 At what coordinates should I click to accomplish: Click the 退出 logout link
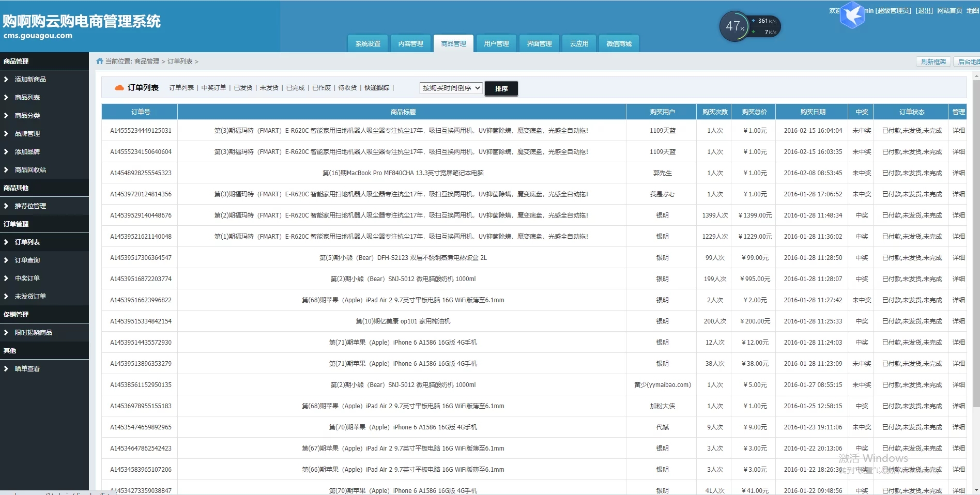924,10
